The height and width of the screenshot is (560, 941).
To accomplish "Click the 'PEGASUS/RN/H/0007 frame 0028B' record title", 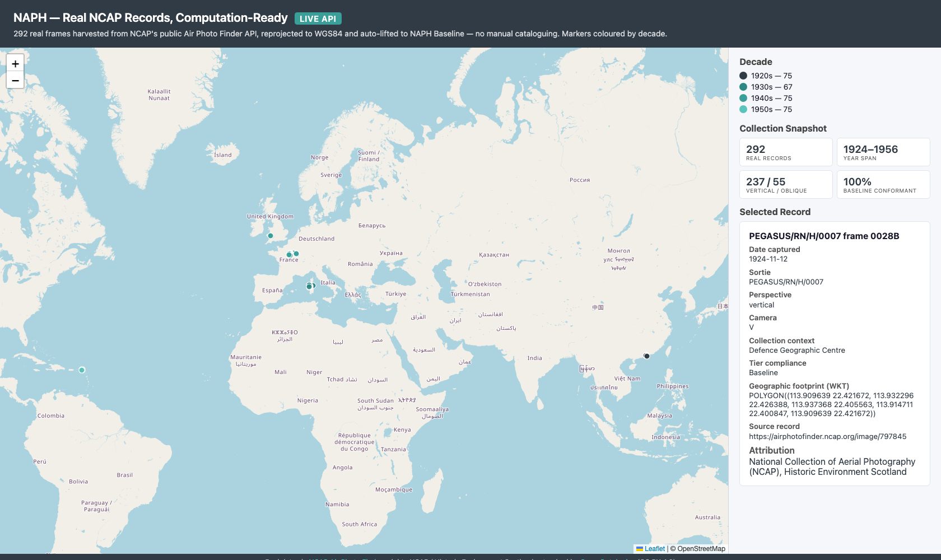I will click(824, 236).
